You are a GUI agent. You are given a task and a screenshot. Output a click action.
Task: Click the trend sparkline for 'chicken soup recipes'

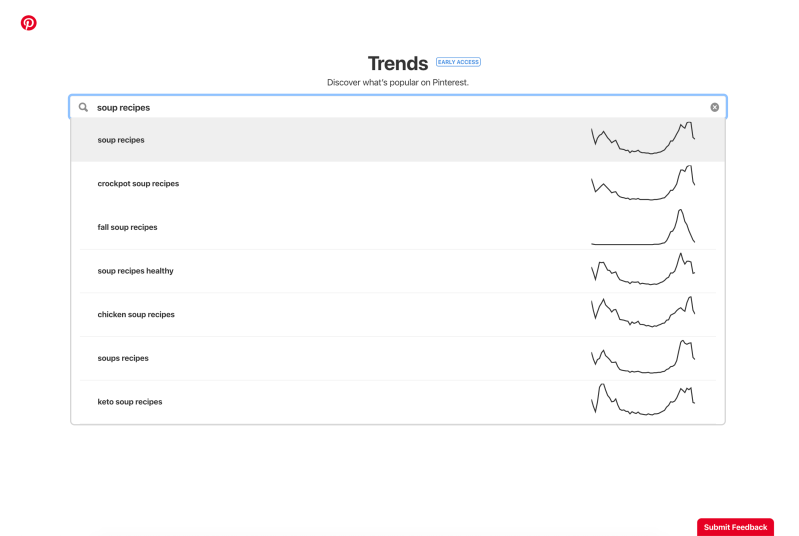pyautogui.click(x=643, y=312)
